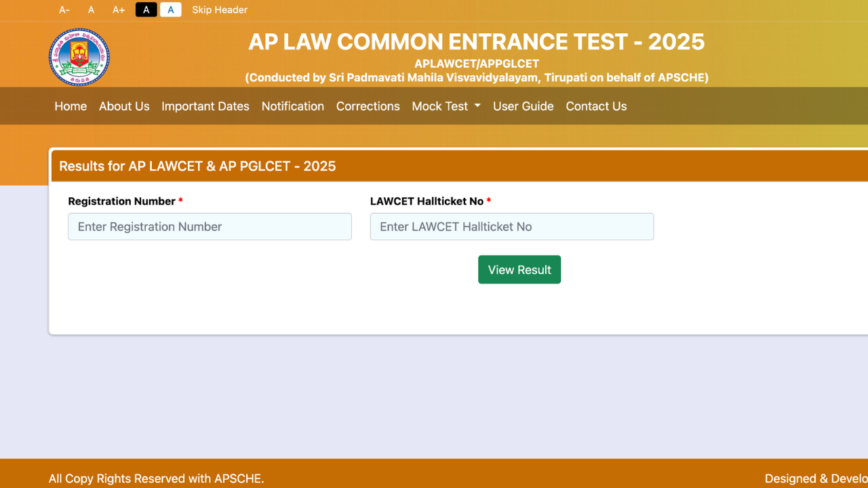Switch to white theme swatch
This screenshot has height=488, width=868.
[171, 9]
